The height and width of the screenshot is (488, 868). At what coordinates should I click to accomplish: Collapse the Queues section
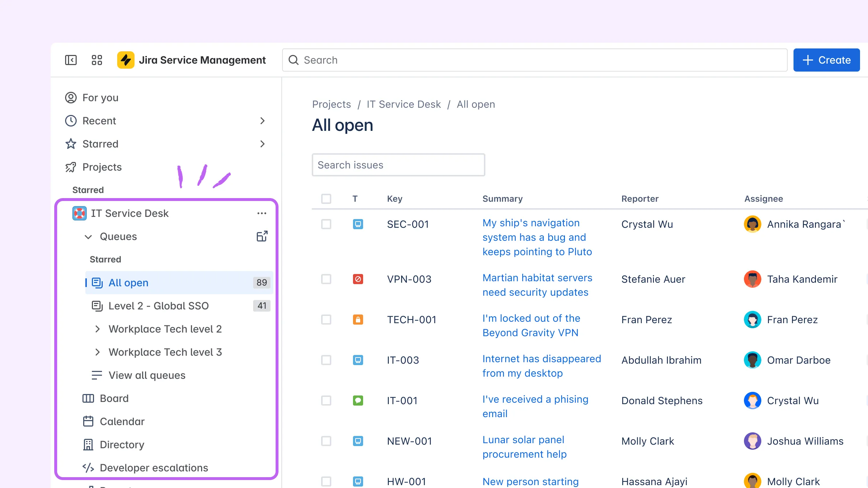point(88,237)
